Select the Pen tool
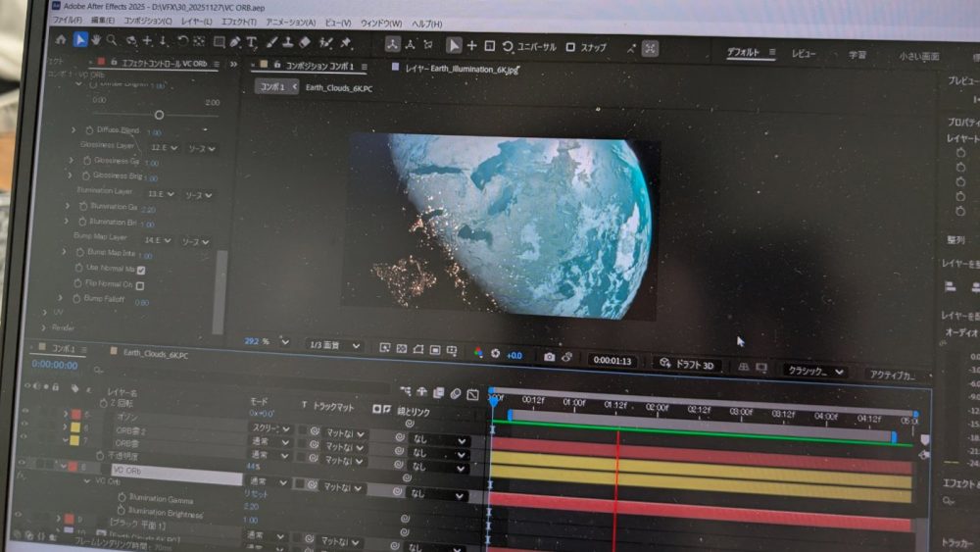980x552 pixels. pos(235,42)
